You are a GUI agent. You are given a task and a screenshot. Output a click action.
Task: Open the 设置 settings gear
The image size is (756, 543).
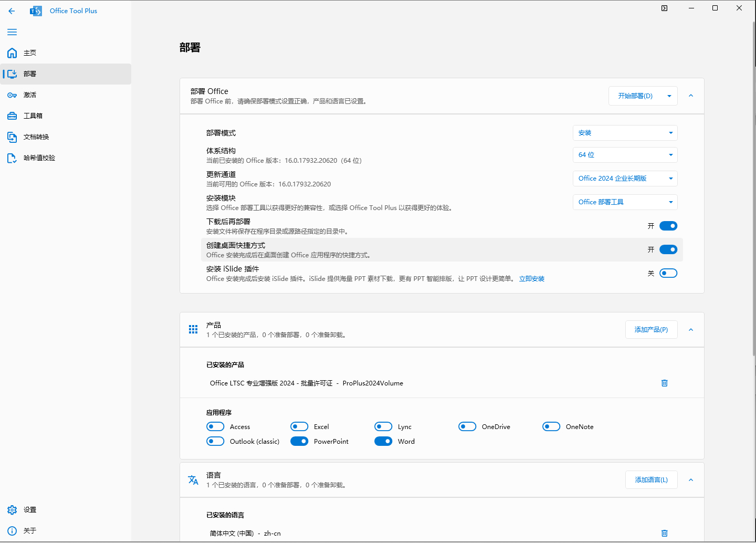pos(12,510)
